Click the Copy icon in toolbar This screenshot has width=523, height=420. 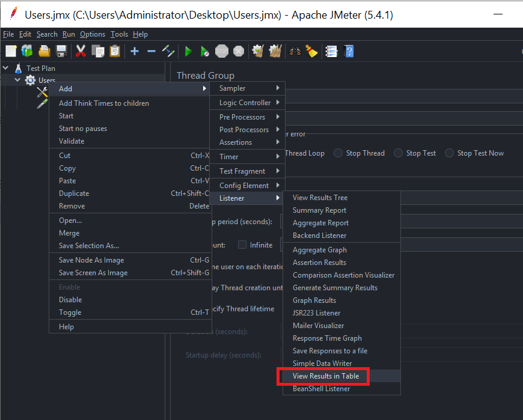(x=98, y=51)
